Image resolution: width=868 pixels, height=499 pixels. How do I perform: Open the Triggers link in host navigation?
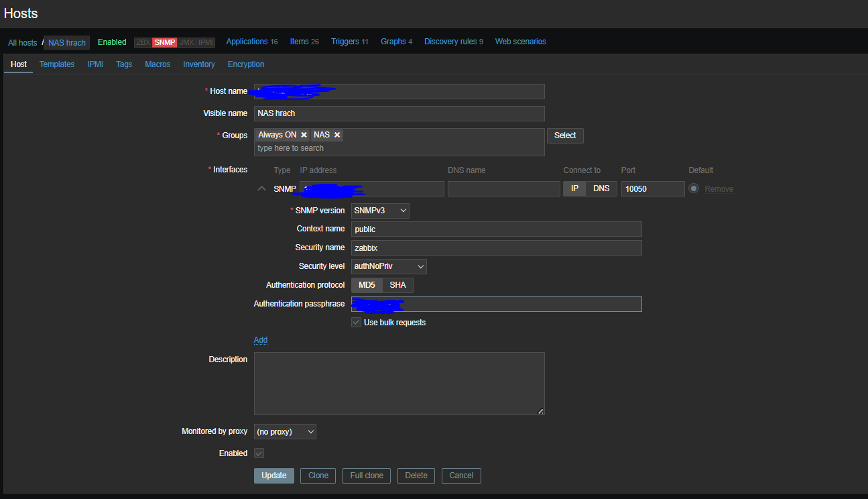345,42
